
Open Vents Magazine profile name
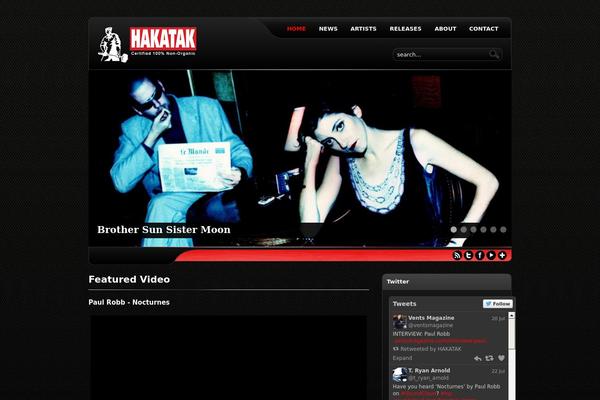click(431, 318)
